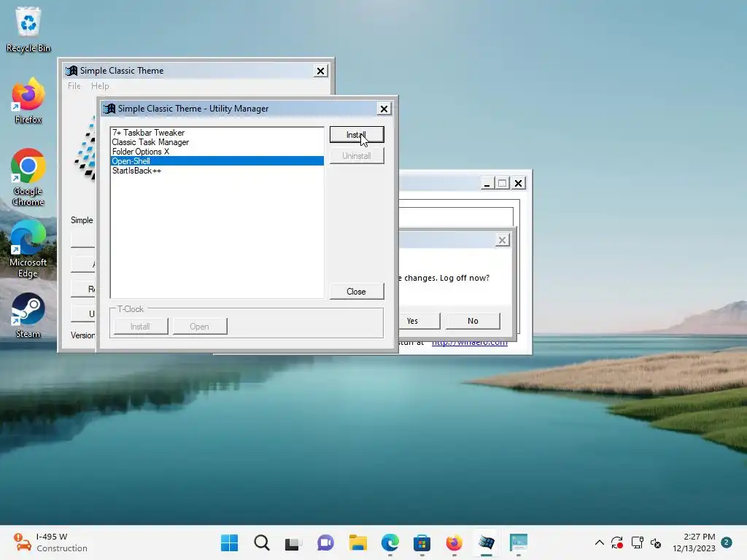Select the Firefox desktop shortcut

click(28, 101)
